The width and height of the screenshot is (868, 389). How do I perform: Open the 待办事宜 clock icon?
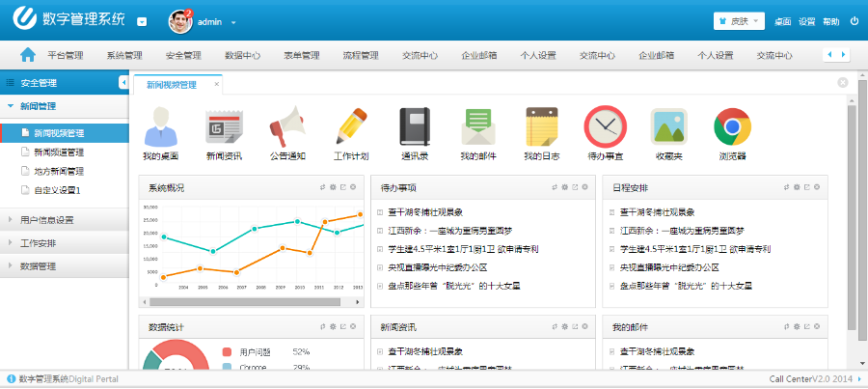605,126
